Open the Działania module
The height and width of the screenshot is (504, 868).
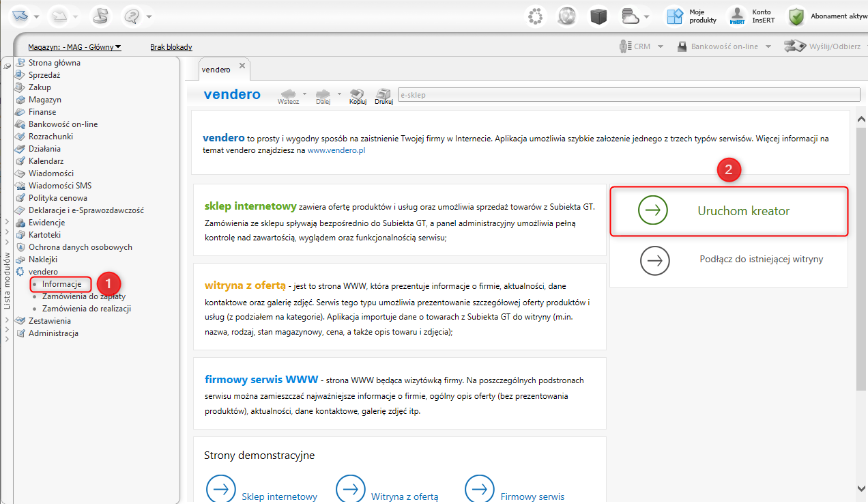coord(44,149)
